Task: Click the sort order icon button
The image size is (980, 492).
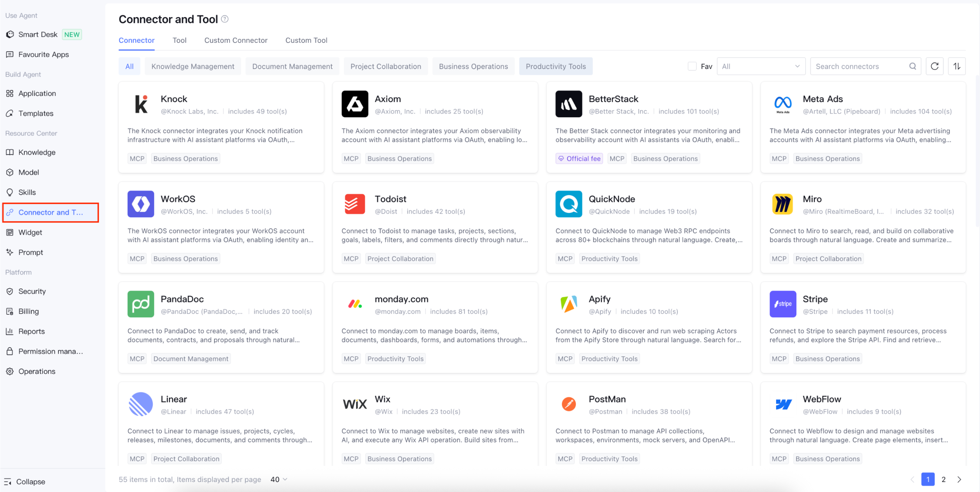Action: pyautogui.click(x=957, y=66)
